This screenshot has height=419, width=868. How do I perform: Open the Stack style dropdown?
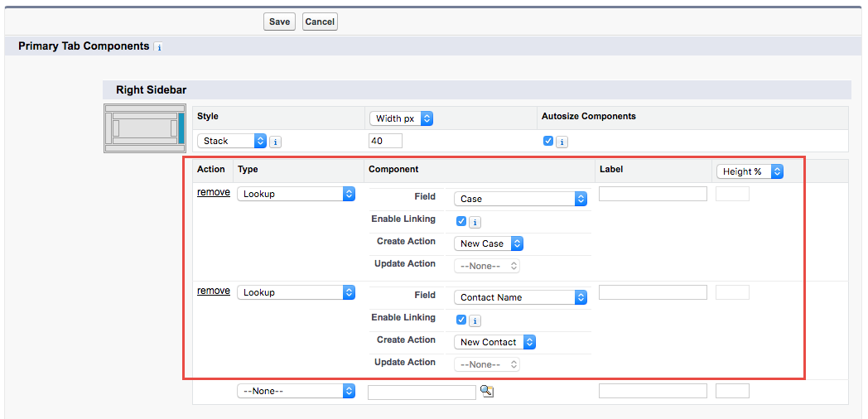232,141
